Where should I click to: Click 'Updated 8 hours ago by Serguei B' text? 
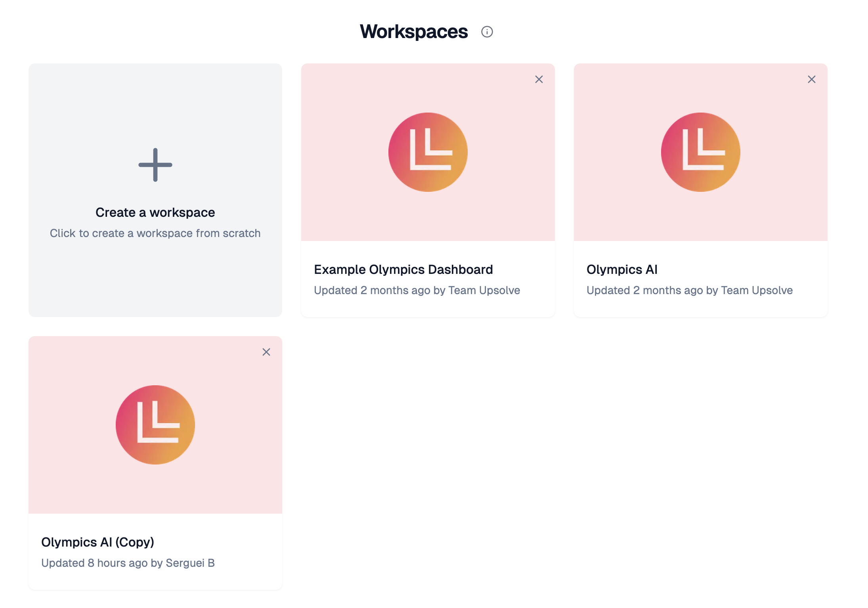[x=128, y=563]
